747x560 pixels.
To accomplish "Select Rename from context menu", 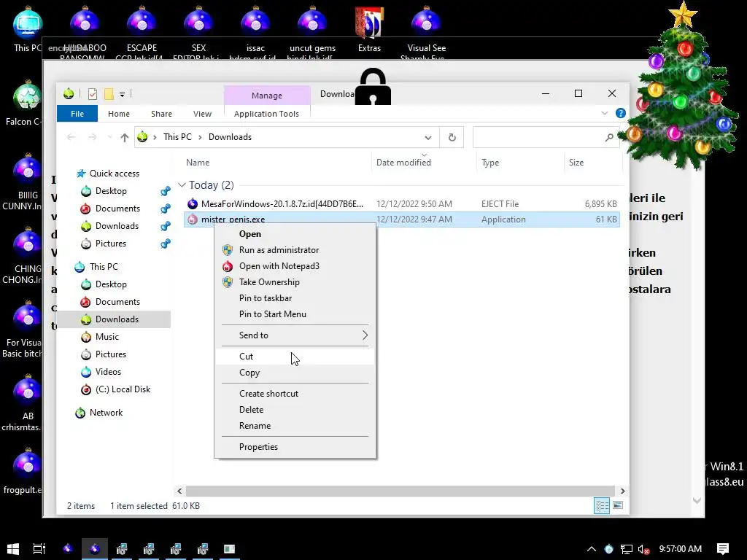I will pyautogui.click(x=295, y=426).
